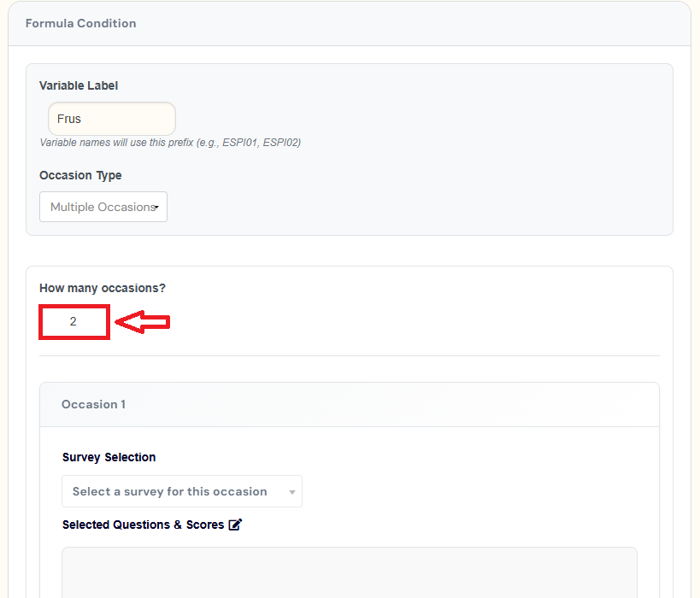This screenshot has width=700, height=598.
Task: Click the How many occasions? label
Action: [103, 288]
